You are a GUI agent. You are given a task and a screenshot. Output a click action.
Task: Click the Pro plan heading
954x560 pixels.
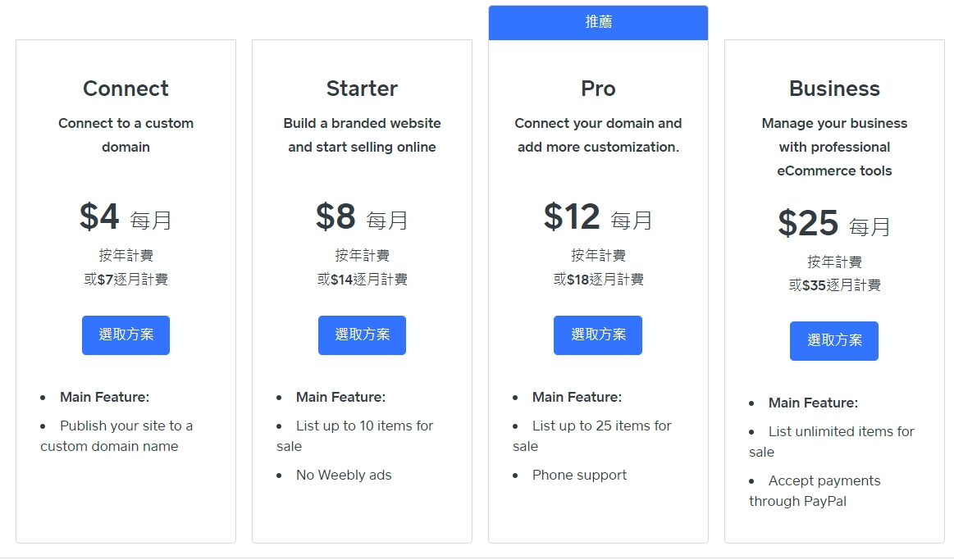(598, 89)
